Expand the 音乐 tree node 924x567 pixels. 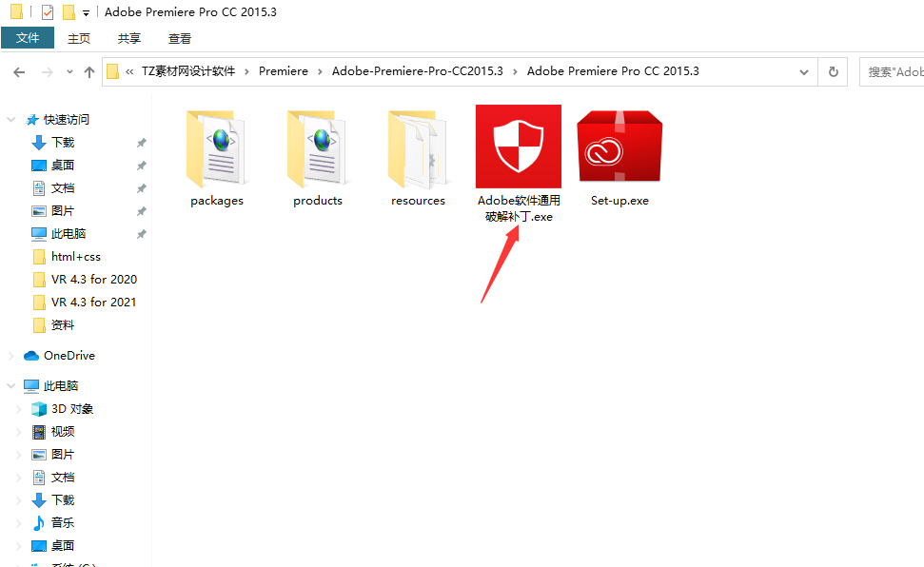[19, 523]
